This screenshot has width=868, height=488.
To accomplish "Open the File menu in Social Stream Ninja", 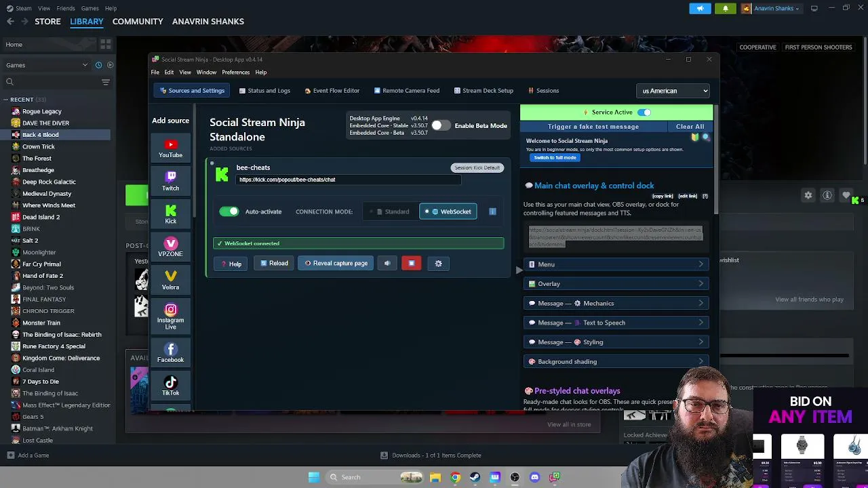I will [155, 73].
